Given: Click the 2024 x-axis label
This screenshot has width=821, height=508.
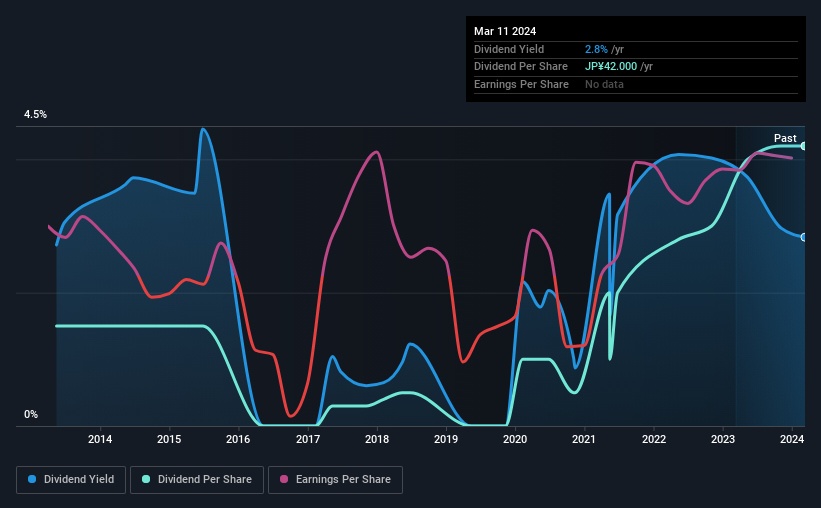Looking at the screenshot, I should coord(792,439).
